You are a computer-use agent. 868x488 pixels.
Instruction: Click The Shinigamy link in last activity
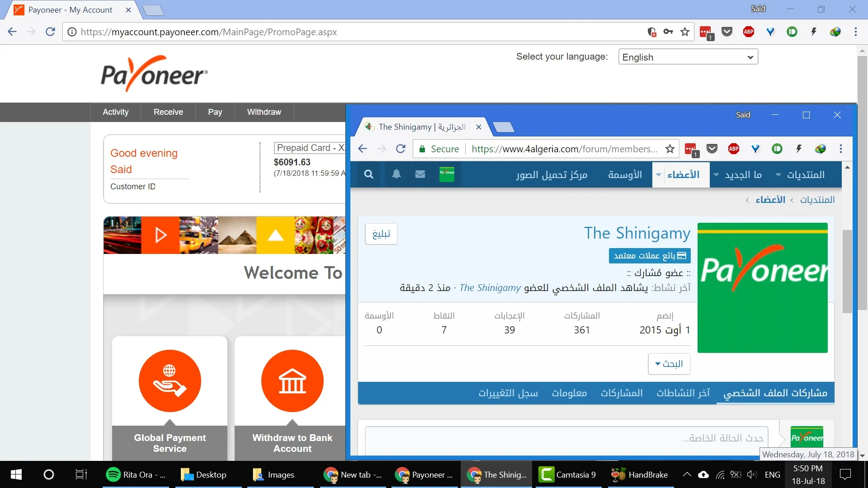[x=490, y=288]
